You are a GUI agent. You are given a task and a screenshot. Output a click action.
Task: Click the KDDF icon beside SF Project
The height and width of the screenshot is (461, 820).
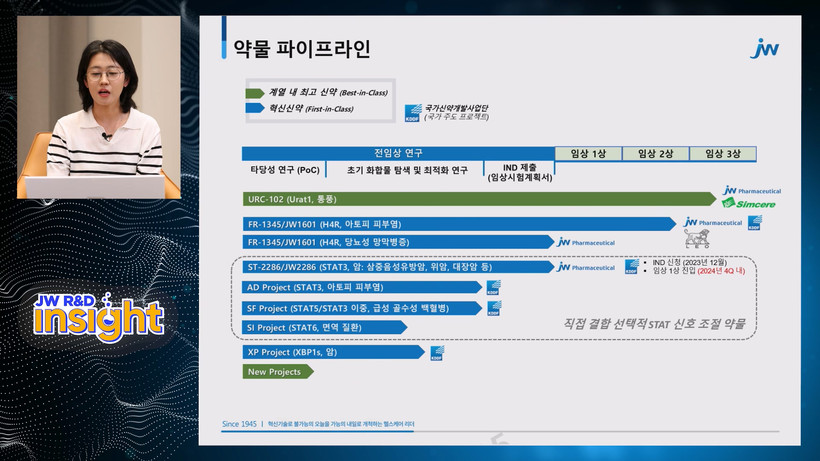[x=493, y=308]
